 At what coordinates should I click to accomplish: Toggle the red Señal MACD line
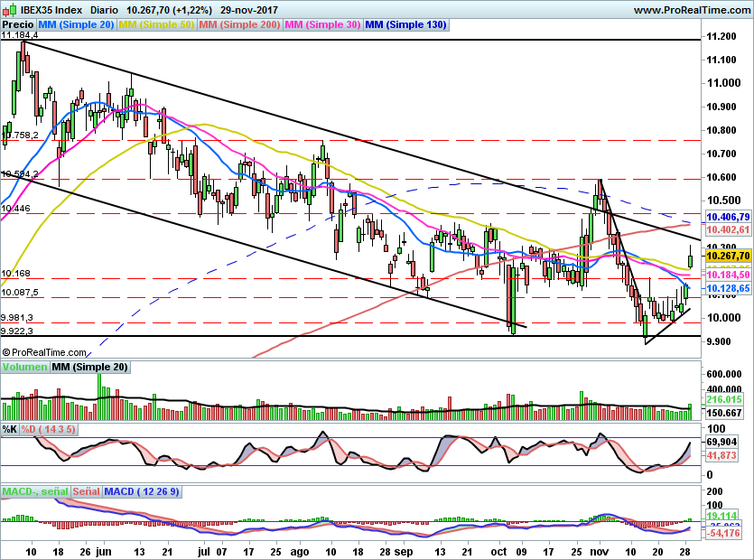coord(86,492)
